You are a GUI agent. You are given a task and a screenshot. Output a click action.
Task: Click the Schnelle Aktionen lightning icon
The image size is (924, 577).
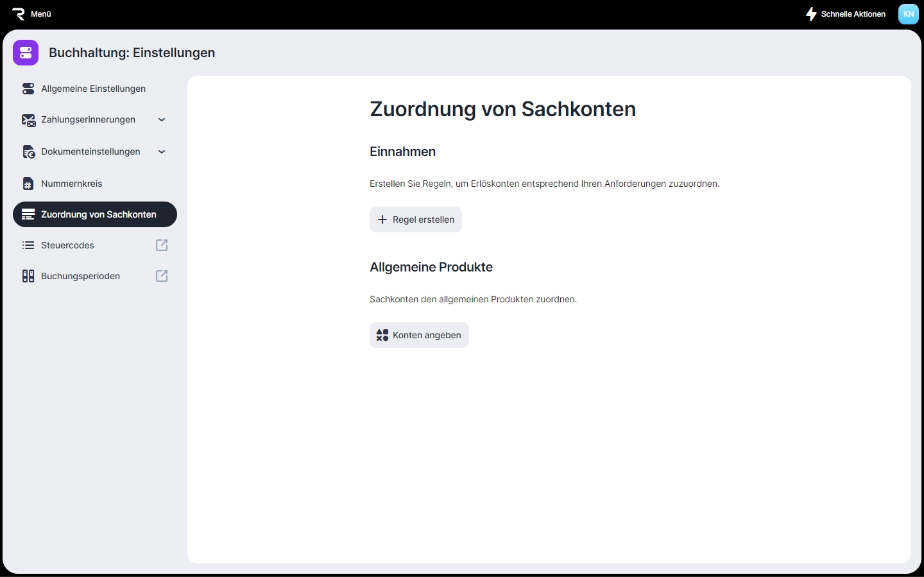811,13
